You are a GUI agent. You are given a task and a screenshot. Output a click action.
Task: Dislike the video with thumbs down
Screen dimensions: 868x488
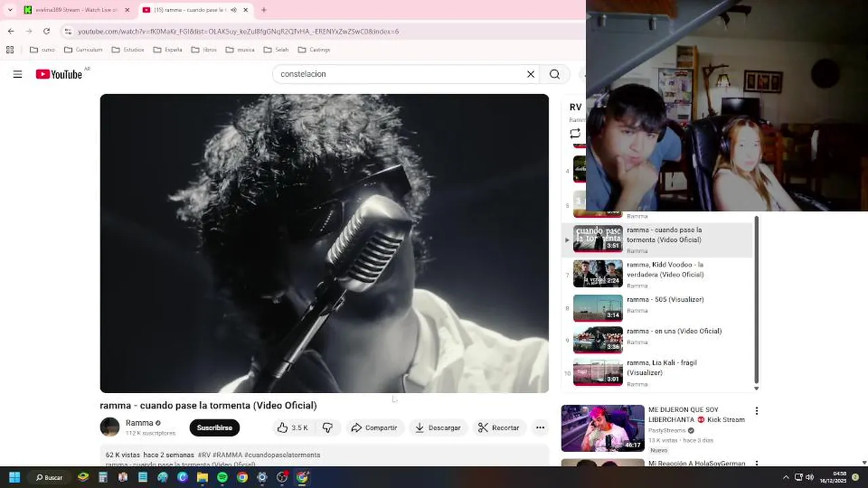[328, 428]
